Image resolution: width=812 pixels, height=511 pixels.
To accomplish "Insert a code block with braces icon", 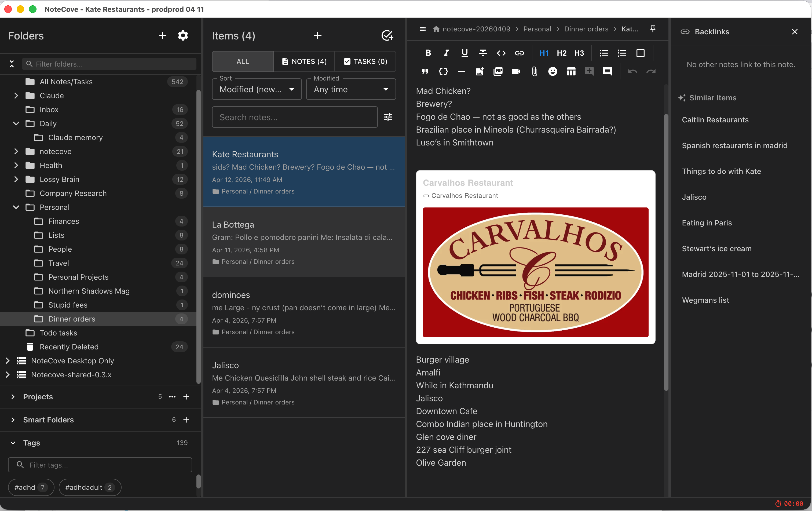I will (443, 71).
